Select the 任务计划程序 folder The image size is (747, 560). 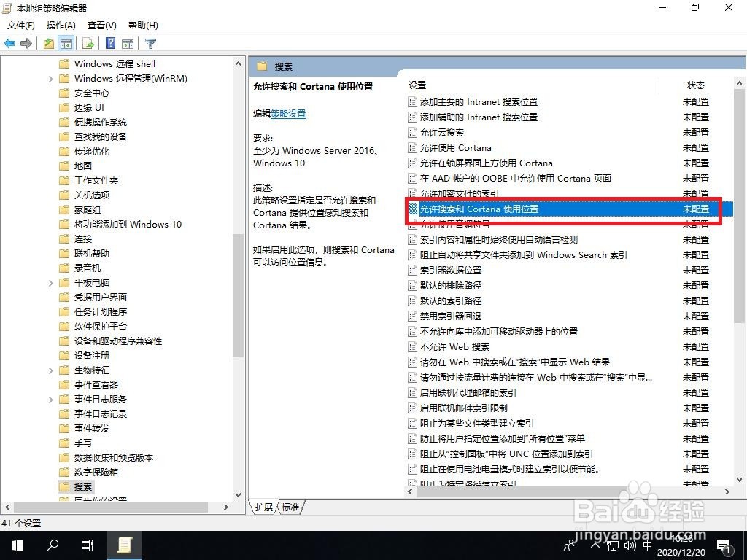pos(93,312)
